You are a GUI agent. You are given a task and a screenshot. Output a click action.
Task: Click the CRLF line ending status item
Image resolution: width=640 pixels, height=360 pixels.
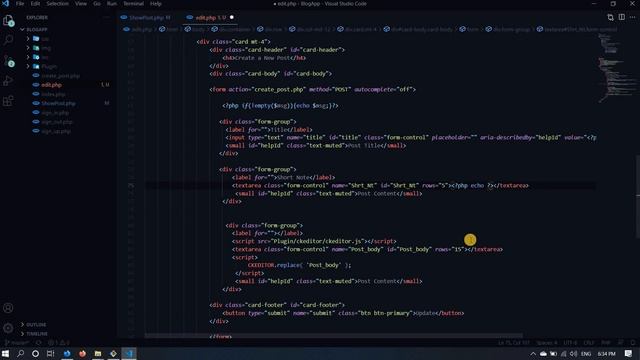point(589,343)
